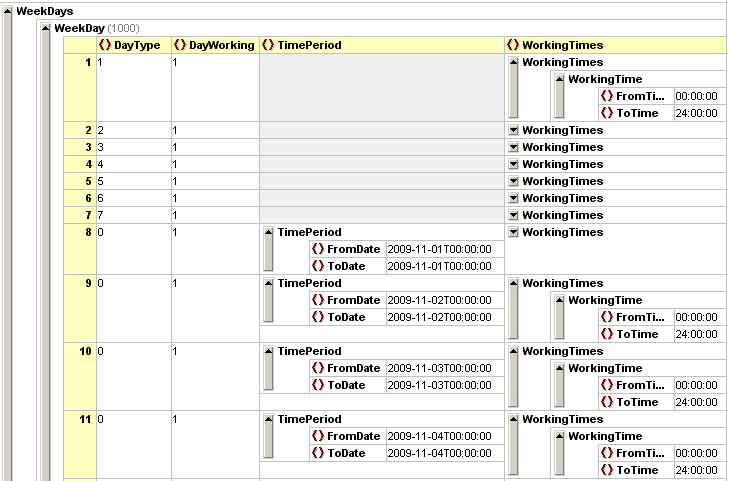Edit the DayType value in row 7
This screenshot has width=729, height=481.
click(133, 215)
